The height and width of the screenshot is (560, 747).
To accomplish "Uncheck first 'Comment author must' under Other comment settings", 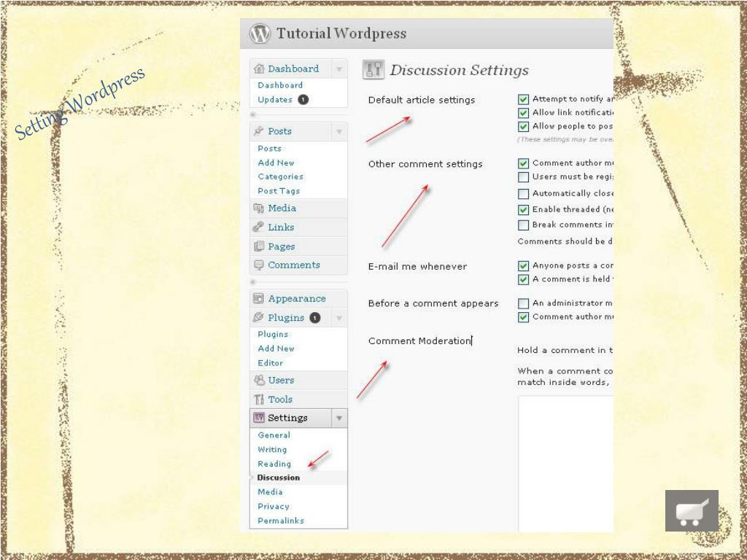I will (523, 163).
